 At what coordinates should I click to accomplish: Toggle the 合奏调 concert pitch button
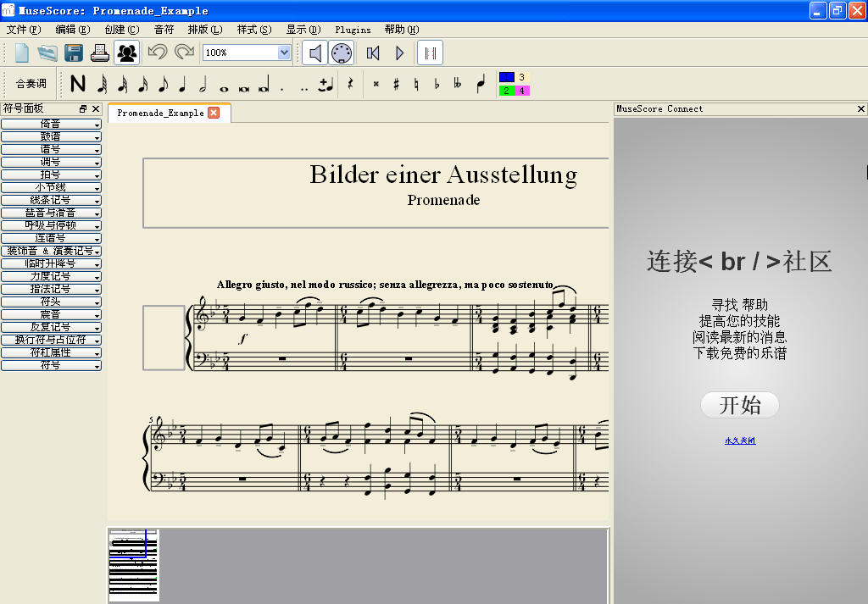click(31, 84)
